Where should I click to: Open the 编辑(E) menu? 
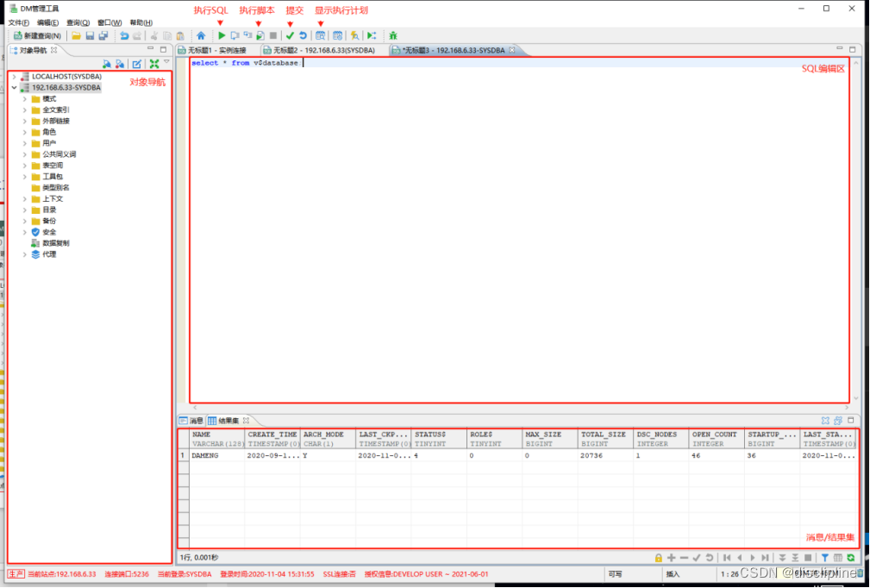(47, 22)
